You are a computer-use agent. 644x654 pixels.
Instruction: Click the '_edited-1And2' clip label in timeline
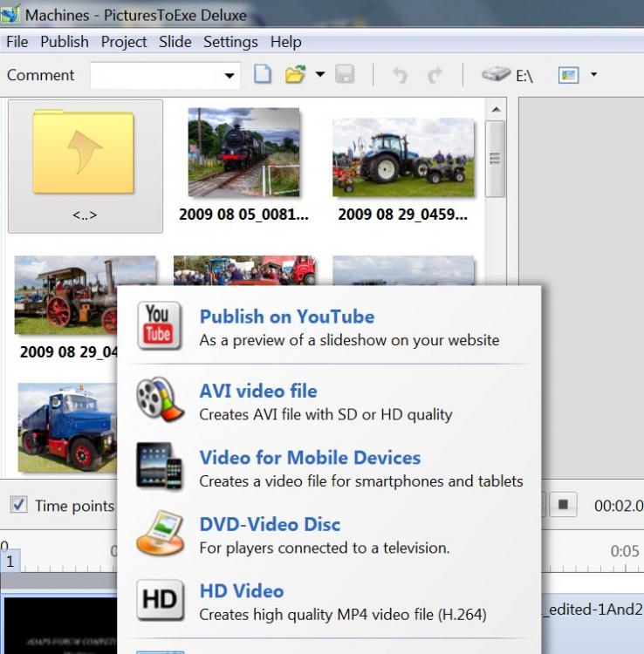(593, 610)
